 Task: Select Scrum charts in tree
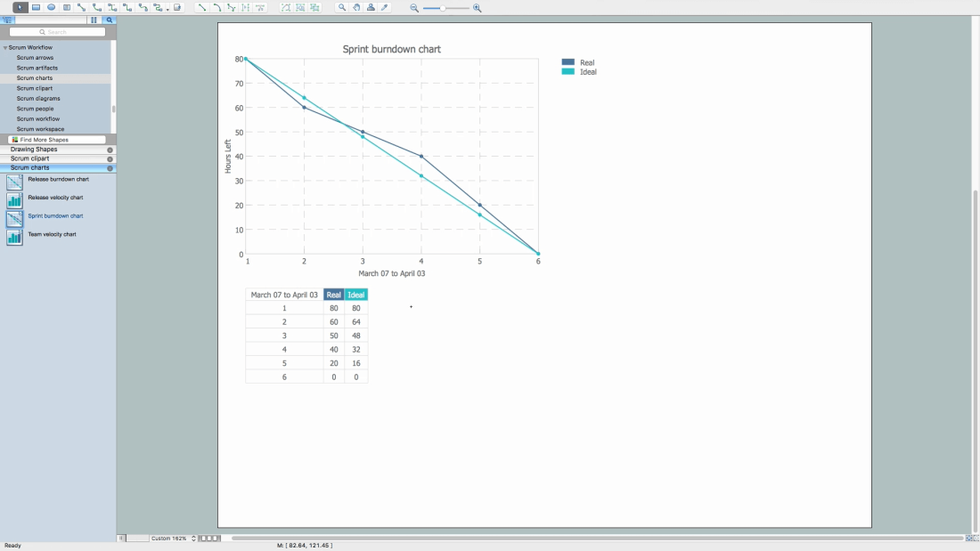click(x=35, y=78)
